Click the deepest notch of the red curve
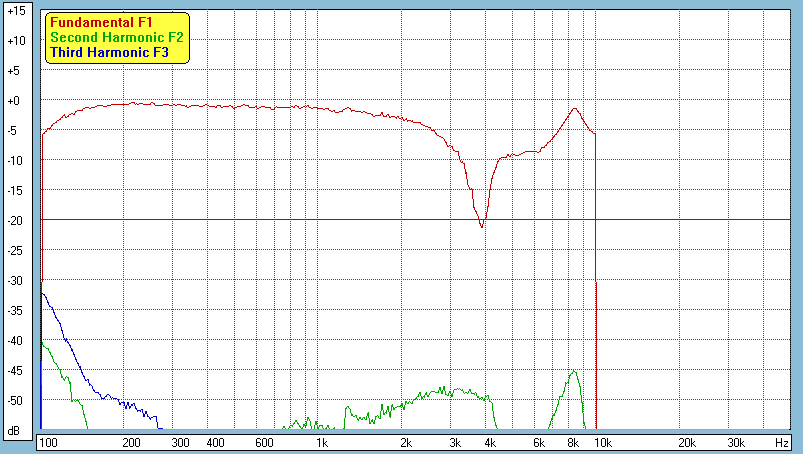This screenshot has width=803, height=454. point(483,227)
